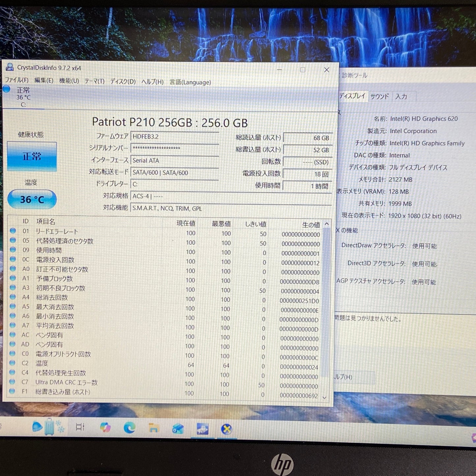Click the status dot for 最大消去回数
Image resolution: width=476 pixels, height=476 pixels.
[x=13, y=306]
